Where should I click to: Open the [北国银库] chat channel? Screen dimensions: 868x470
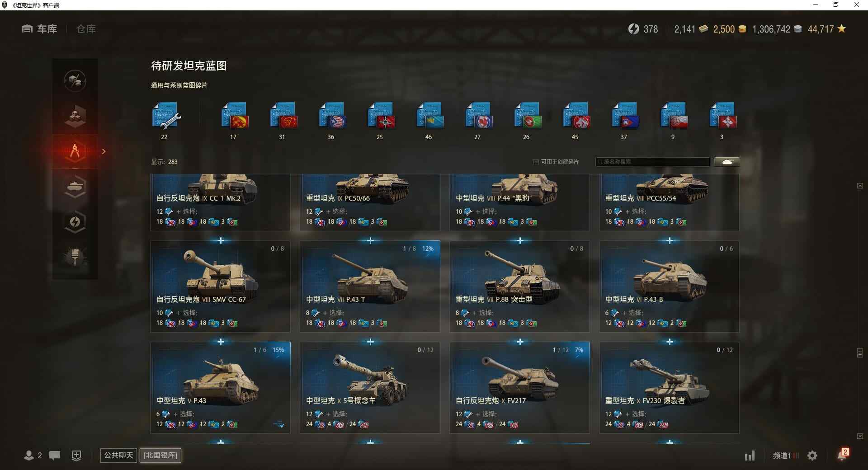point(160,455)
